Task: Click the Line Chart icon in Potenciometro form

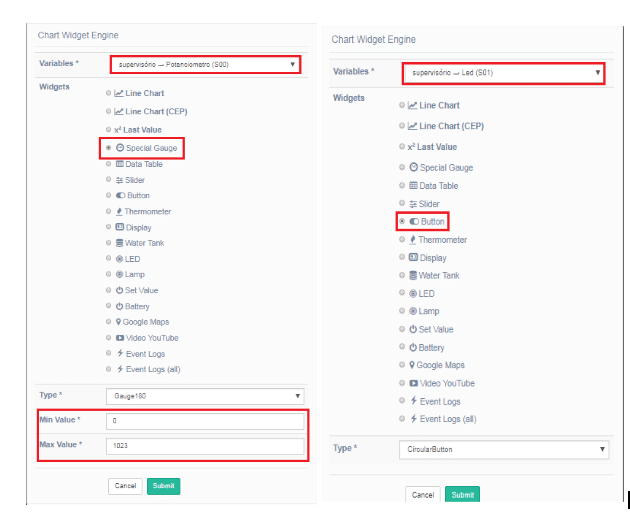Action: coord(119,93)
